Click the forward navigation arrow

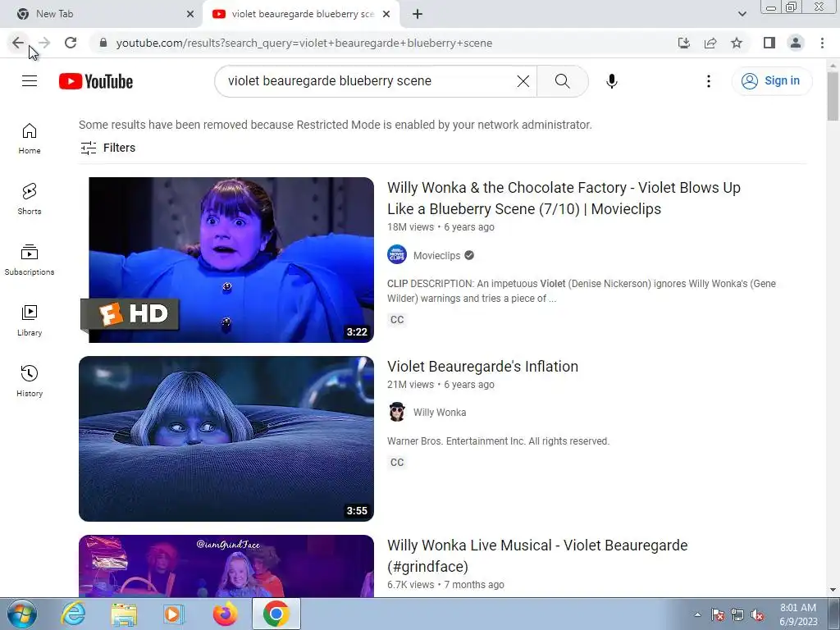point(44,43)
